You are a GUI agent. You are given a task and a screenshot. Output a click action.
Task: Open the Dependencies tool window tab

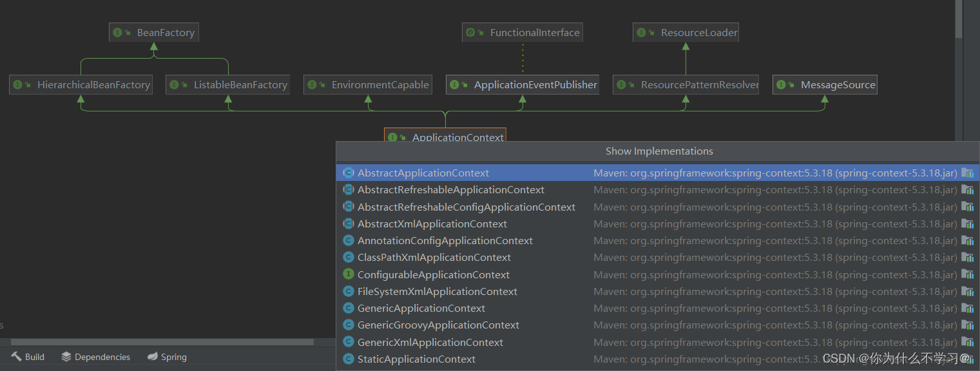[x=95, y=357]
